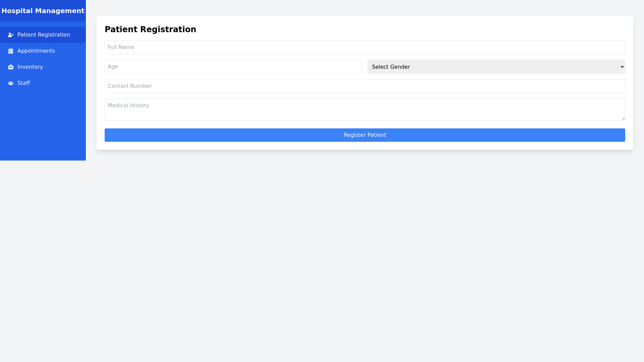Image resolution: width=644 pixels, height=362 pixels.
Task: Focus the Full Name input field
Action: (x=365, y=47)
